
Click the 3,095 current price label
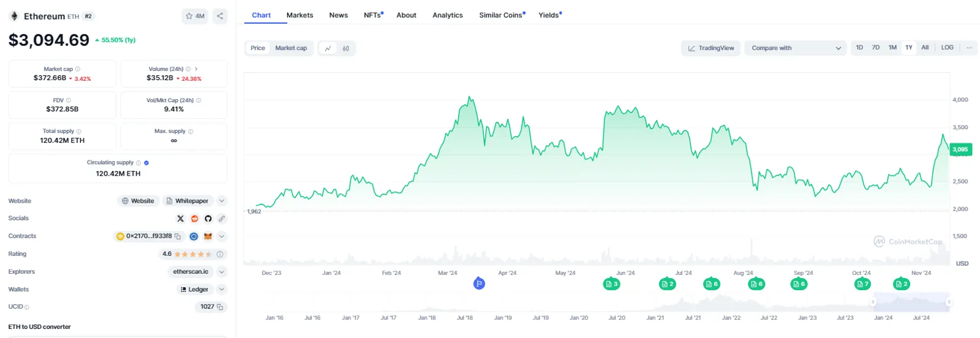coord(960,149)
